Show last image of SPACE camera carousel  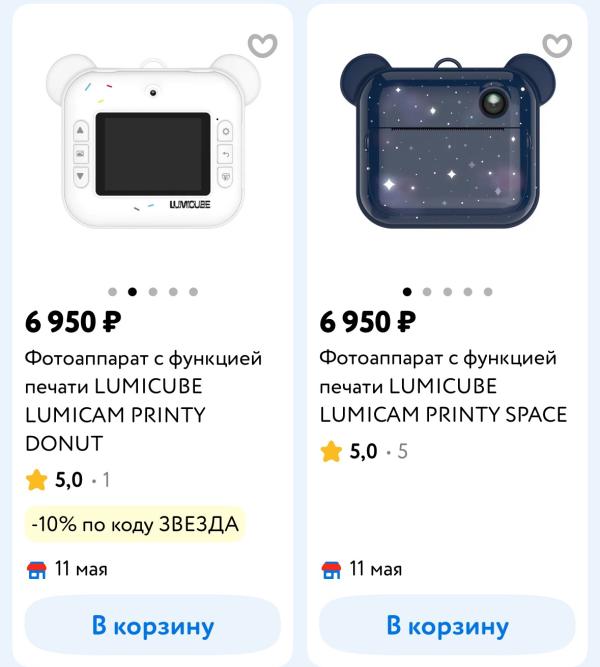(x=488, y=292)
